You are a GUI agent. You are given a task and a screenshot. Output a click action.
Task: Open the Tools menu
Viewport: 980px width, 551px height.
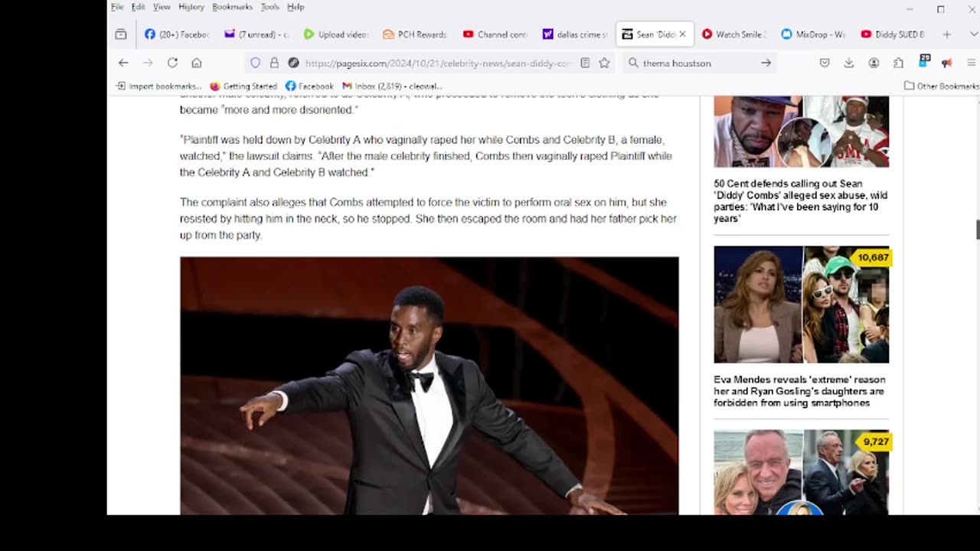pos(269,7)
